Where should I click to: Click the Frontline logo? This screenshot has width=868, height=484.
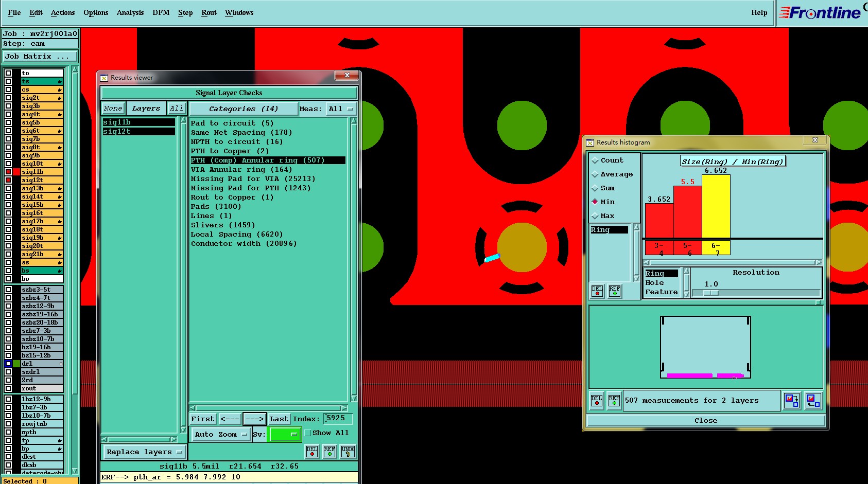[x=820, y=13]
